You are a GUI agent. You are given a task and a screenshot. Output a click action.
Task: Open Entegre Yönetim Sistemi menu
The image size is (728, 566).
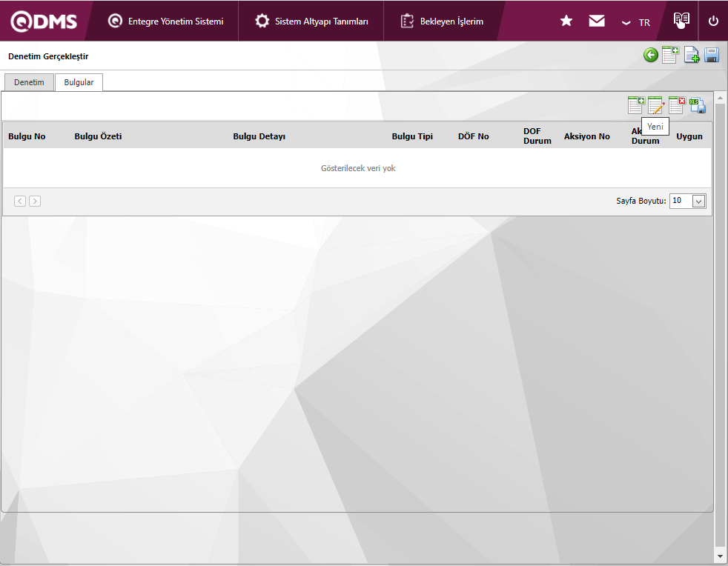[166, 21]
